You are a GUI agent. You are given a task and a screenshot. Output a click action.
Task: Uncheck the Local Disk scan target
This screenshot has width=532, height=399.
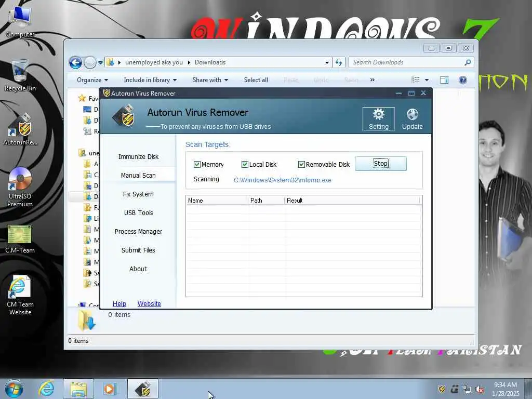click(245, 165)
